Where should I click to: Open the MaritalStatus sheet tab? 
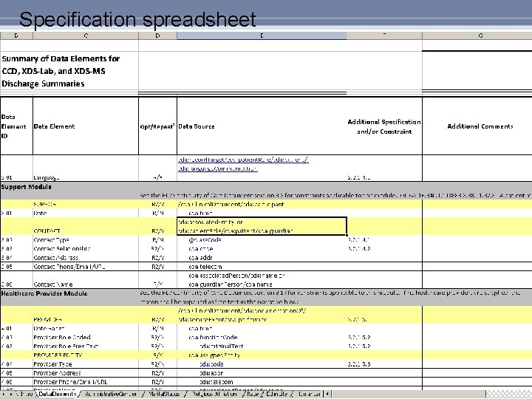(164, 394)
